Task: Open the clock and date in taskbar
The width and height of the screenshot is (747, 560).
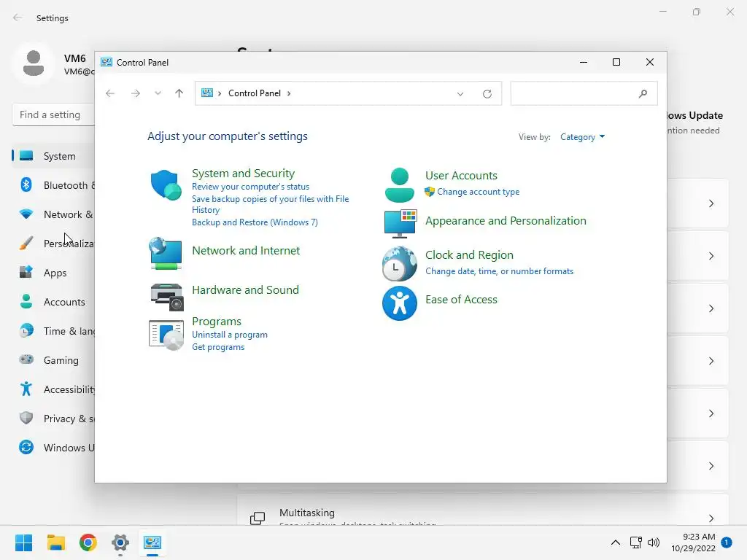Action: pos(693,542)
